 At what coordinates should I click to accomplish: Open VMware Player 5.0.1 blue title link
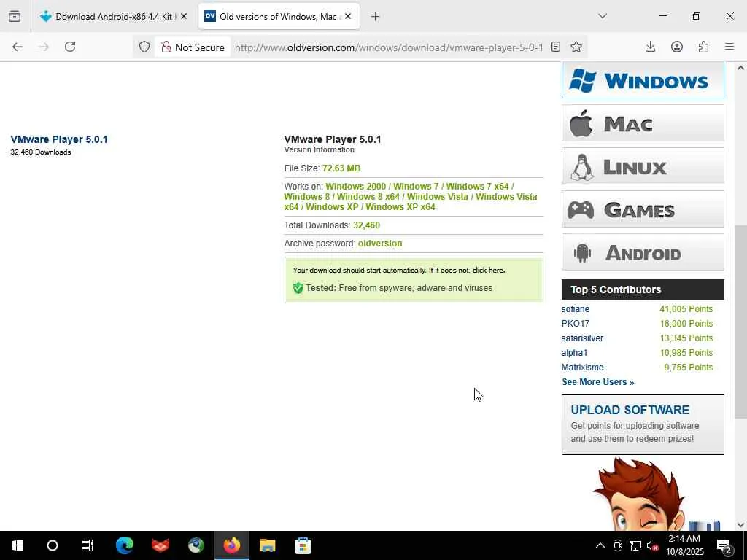59,139
